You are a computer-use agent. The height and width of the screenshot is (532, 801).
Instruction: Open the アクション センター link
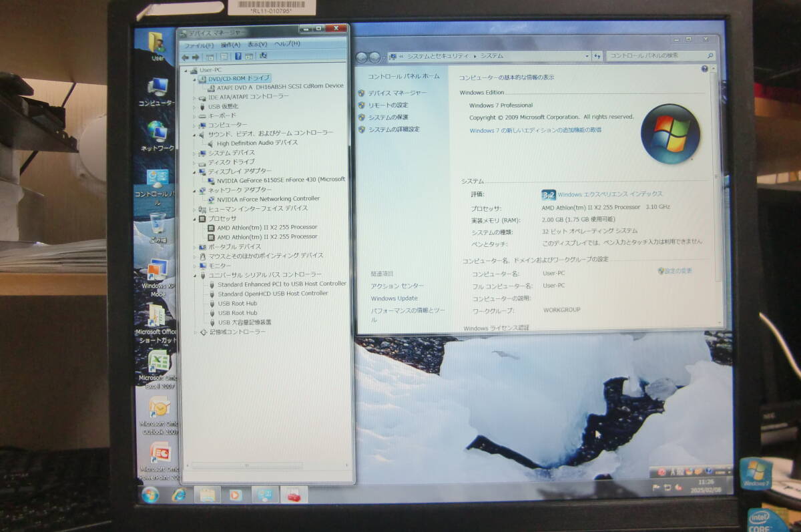tap(397, 286)
